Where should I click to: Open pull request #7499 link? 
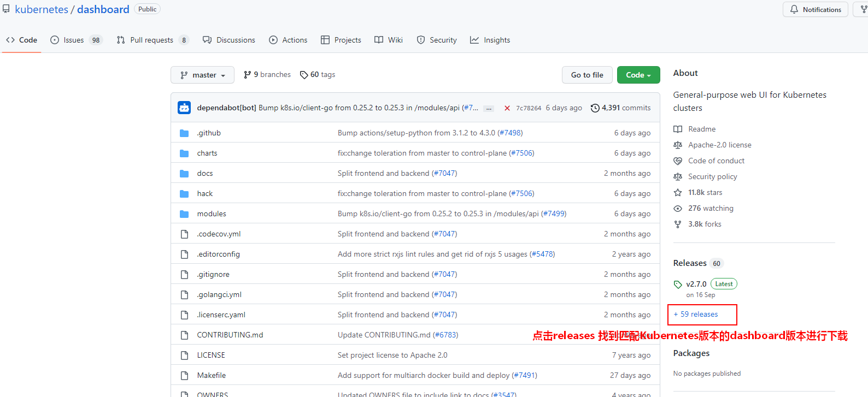tap(554, 214)
